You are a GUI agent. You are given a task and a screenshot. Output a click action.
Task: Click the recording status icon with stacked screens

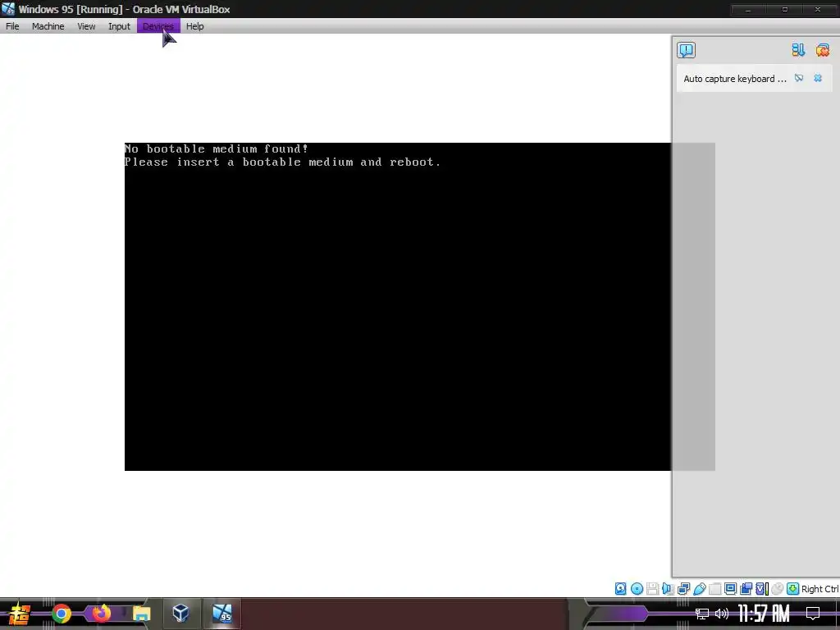pyautogui.click(x=746, y=589)
